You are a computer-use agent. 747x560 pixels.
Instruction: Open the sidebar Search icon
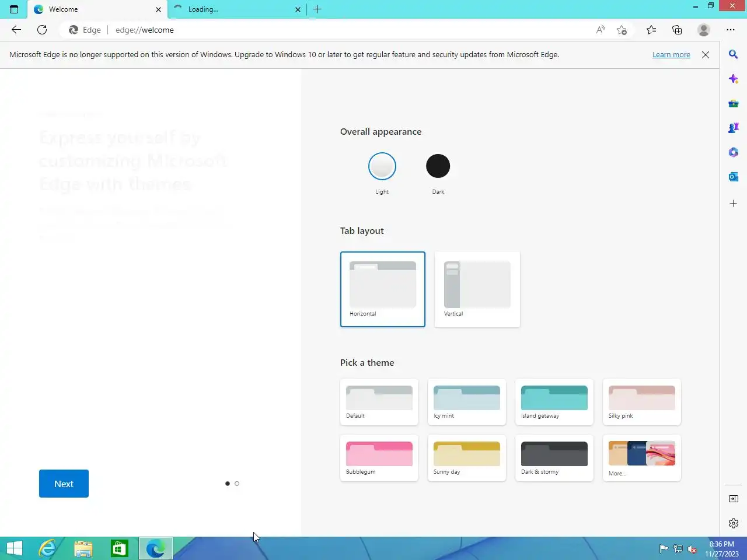pyautogui.click(x=734, y=54)
